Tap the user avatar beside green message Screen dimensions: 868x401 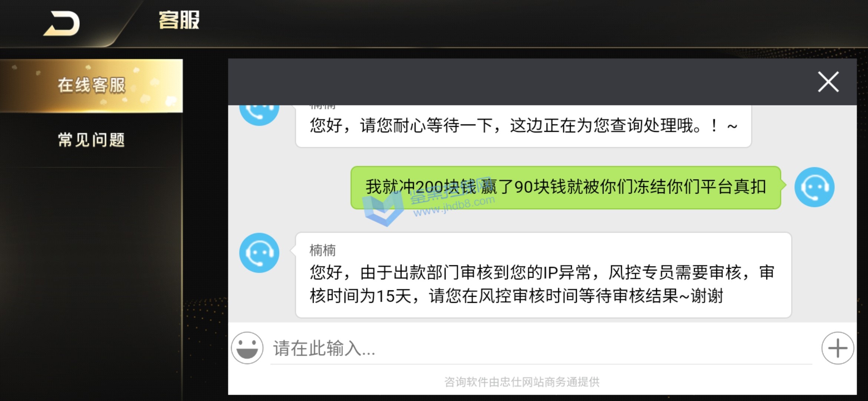click(x=814, y=187)
